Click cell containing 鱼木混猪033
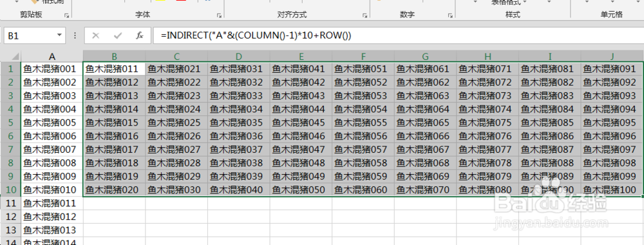 tap(239, 96)
